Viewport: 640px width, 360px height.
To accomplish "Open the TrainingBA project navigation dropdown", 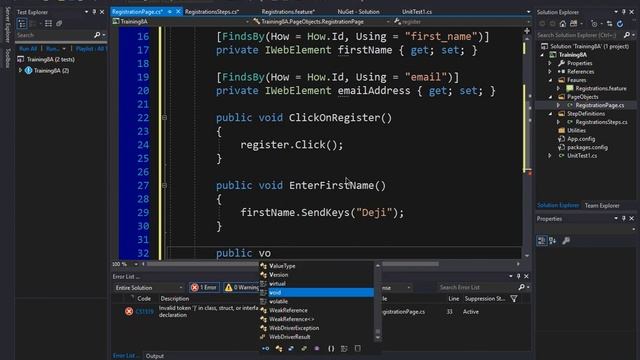I will click(247, 22).
